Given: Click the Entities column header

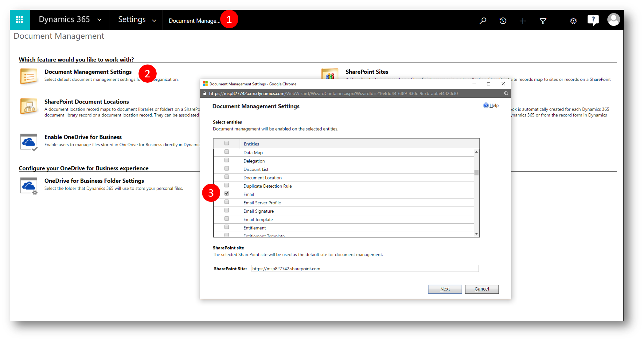Looking at the screenshot, I should 251,144.
